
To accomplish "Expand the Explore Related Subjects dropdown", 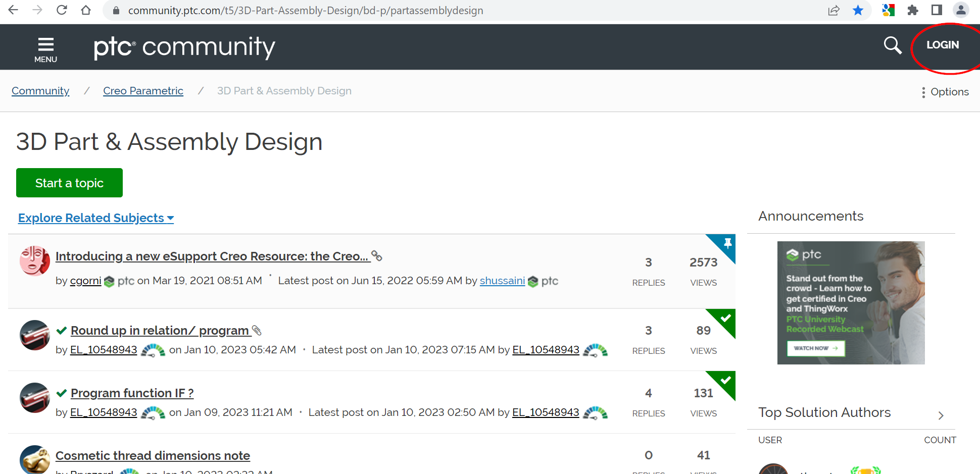I will pos(95,218).
